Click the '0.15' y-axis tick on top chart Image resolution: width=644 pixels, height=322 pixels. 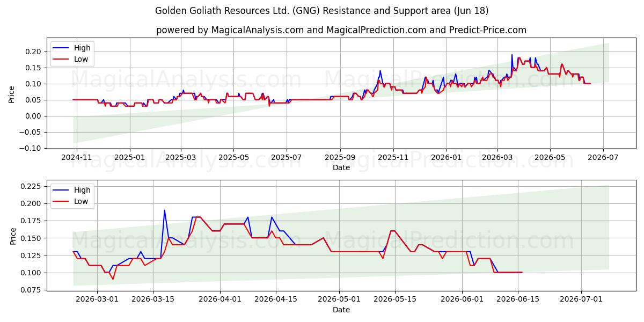tap(34, 68)
